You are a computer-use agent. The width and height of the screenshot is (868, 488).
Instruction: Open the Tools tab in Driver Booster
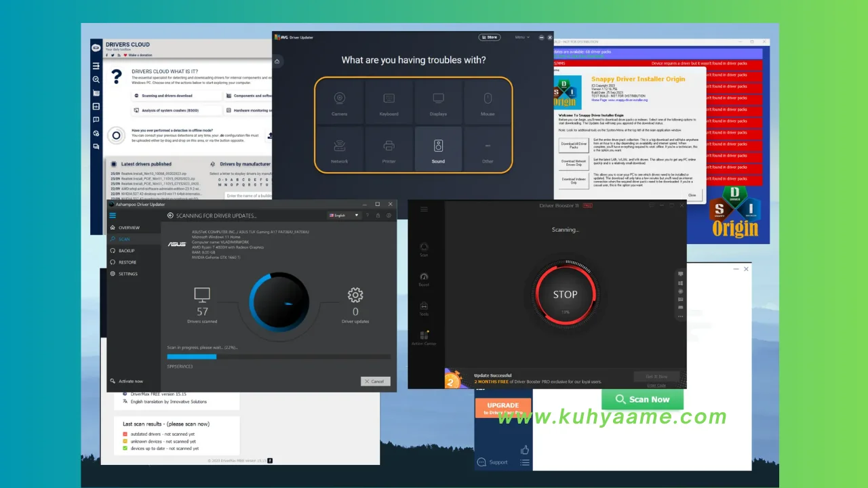[424, 309]
